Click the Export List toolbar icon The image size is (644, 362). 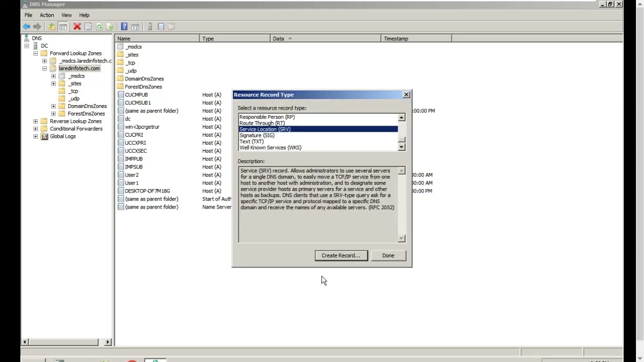coord(110,27)
